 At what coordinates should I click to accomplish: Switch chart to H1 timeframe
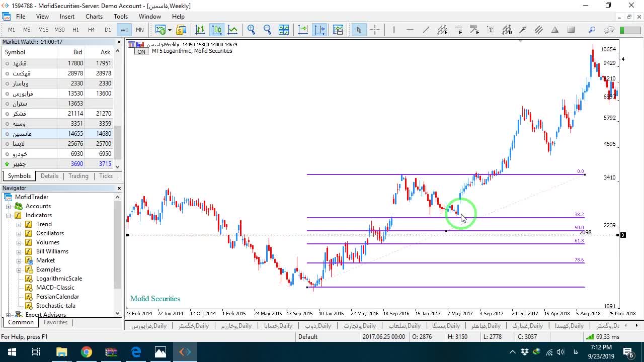click(75, 30)
